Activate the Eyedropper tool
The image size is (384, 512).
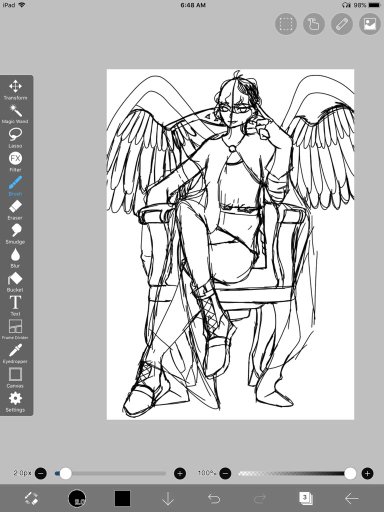pyautogui.click(x=15, y=353)
